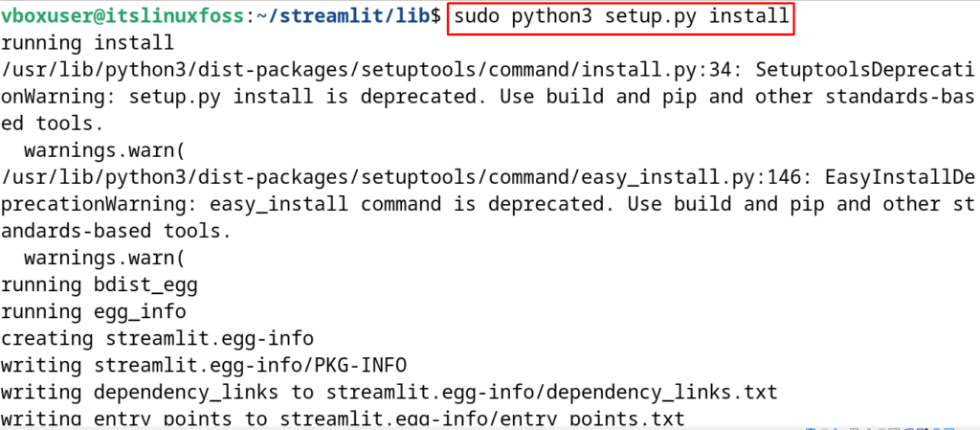This screenshot has height=430, width=980.
Task: Click the vboxuser@itslinuxfoss prompt text
Action: point(123,17)
